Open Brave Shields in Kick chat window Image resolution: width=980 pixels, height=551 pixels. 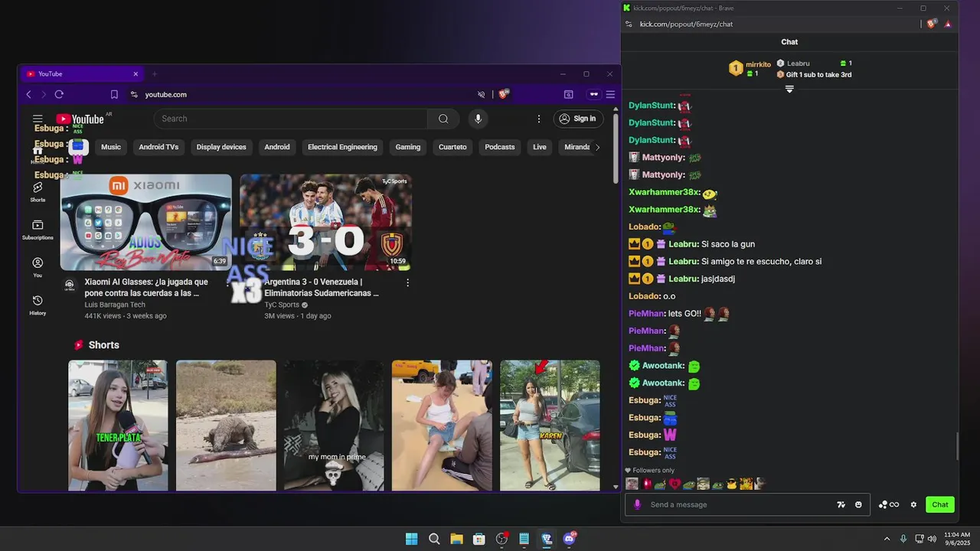point(931,24)
